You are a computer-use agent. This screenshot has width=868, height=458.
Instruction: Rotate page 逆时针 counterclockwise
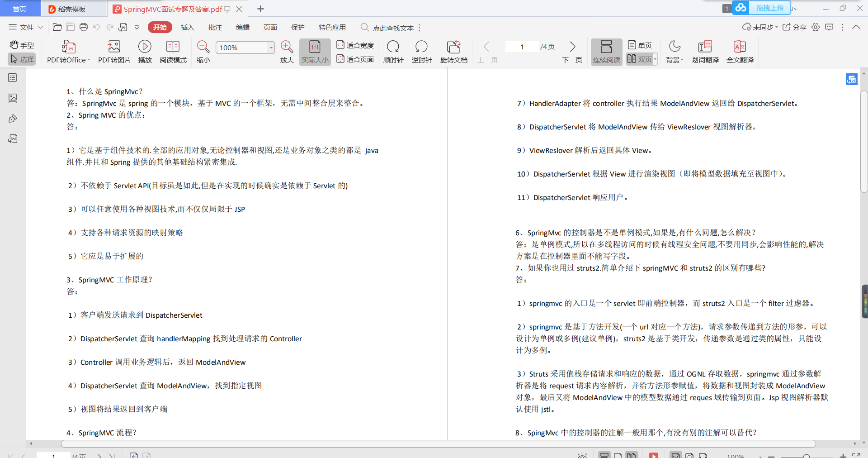click(x=421, y=52)
